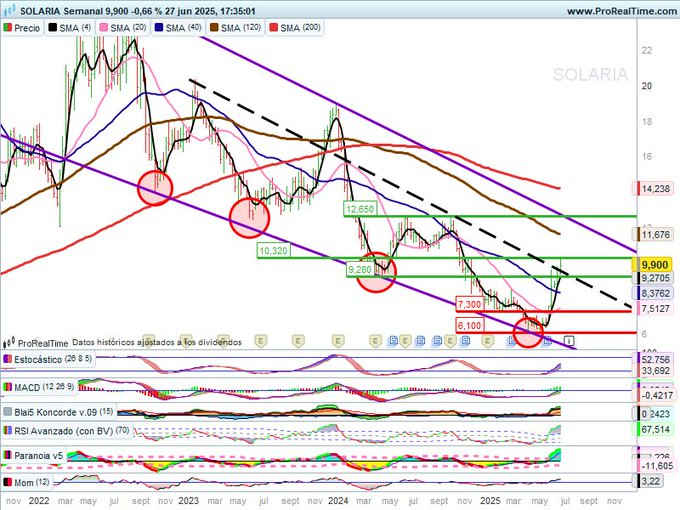Click the E event marker just before 2025

coord(487,341)
